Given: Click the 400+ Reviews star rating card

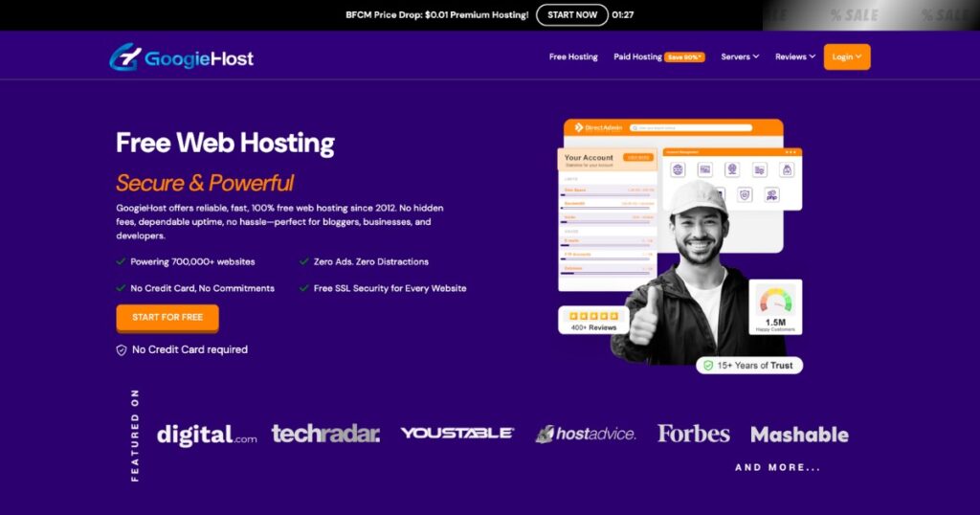Looking at the screenshot, I should [x=593, y=321].
